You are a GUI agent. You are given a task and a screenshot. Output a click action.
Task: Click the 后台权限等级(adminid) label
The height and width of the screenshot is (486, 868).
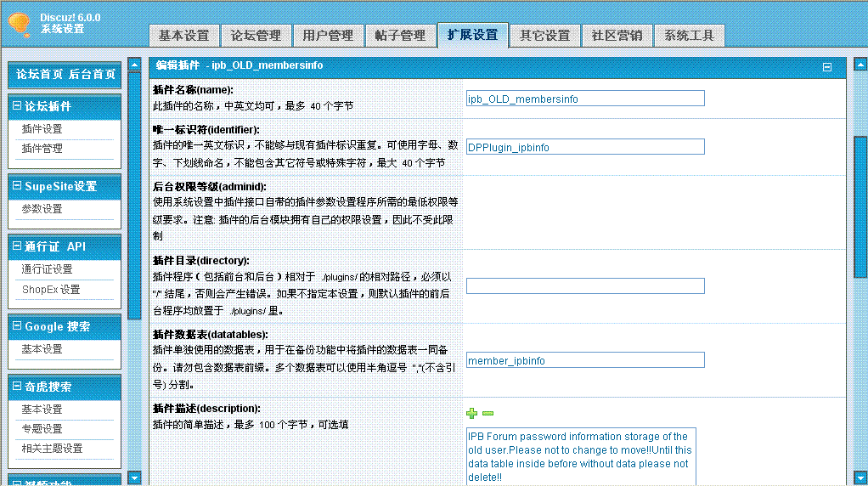(209, 187)
